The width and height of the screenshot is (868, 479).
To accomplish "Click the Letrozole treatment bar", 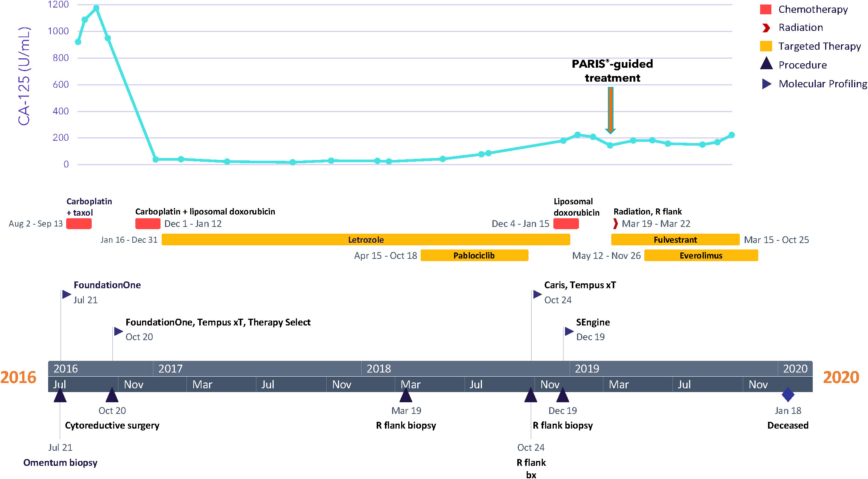I will [x=366, y=240].
